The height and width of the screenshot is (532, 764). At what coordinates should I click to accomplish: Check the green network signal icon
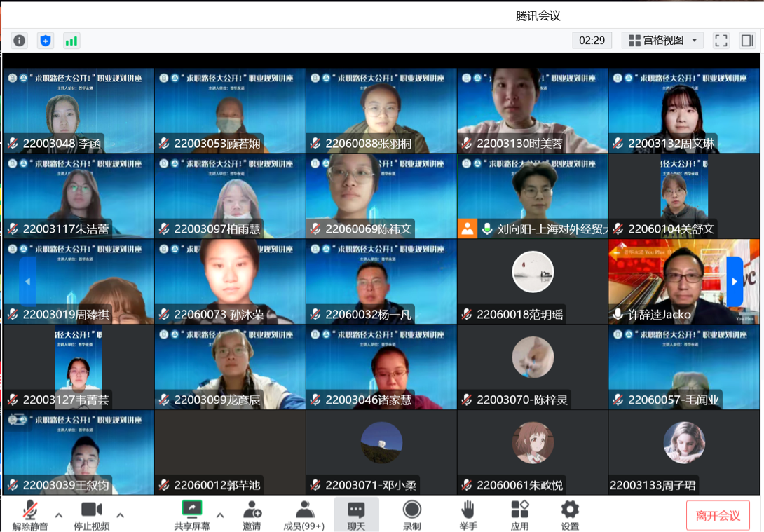pos(71,41)
